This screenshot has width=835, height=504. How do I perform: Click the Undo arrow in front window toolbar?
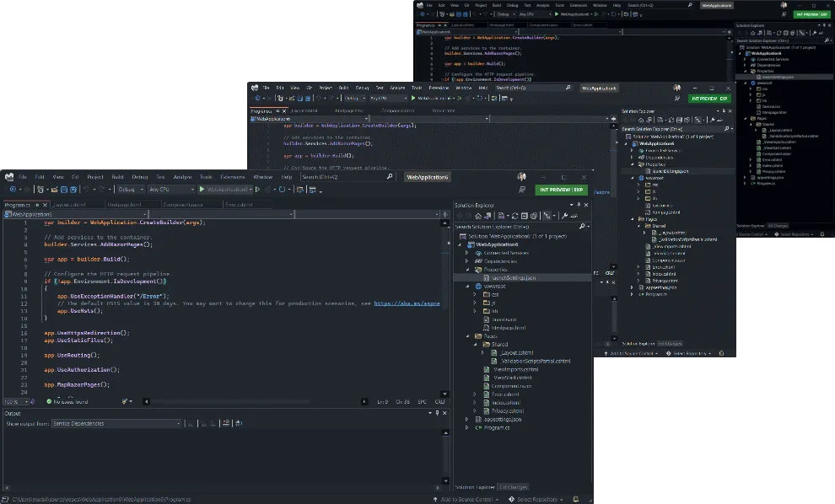click(x=86, y=190)
